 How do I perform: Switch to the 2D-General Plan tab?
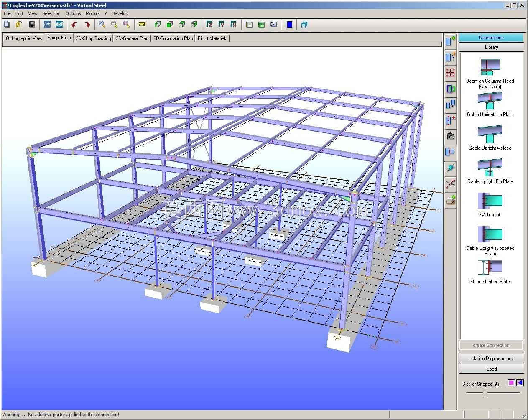click(132, 38)
